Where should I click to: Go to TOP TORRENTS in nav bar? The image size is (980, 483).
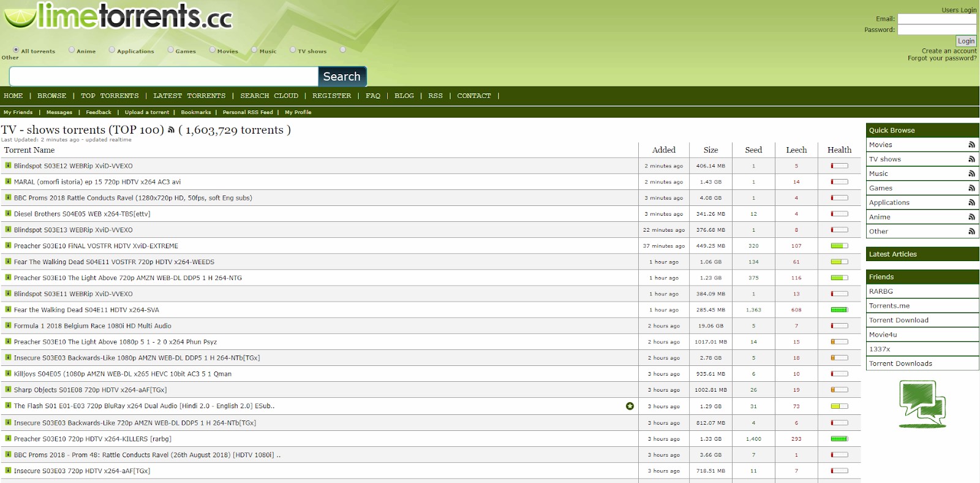110,96
